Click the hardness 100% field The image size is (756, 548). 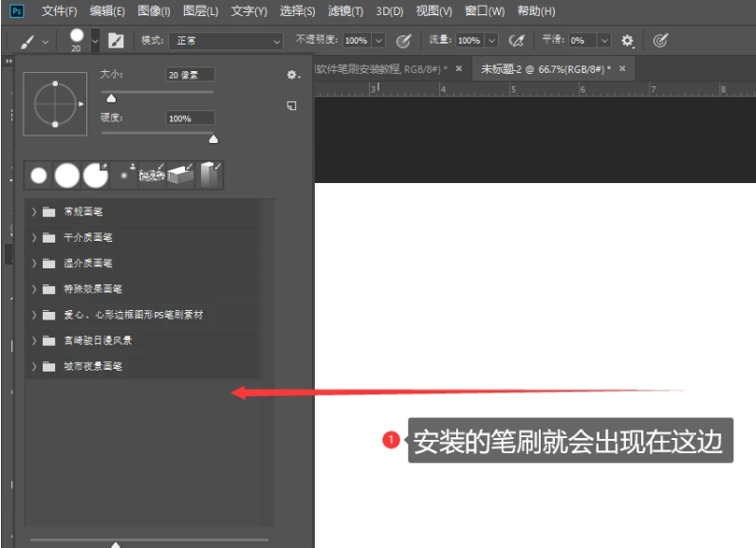(x=190, y=119)
